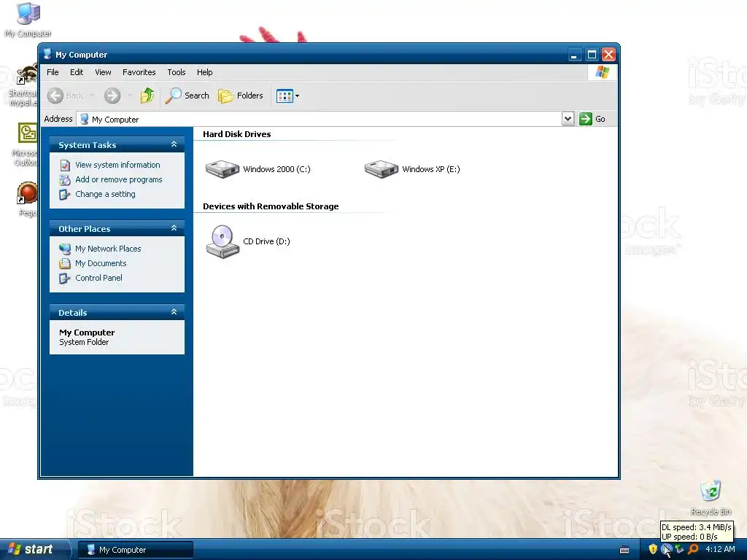Open the Search pane from toolbar
Screen dimensions: 747x560
(187, 96)
